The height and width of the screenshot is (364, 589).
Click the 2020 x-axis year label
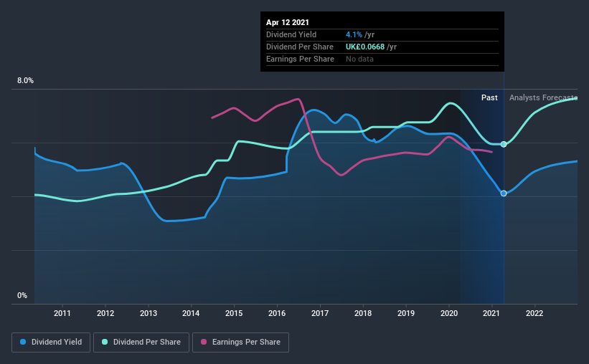click(x=449, y=313)
